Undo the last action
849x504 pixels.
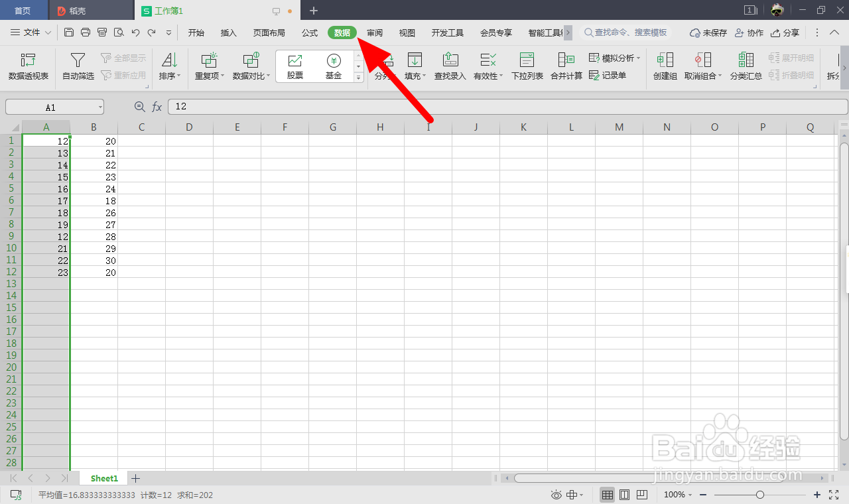coord(135,32)
